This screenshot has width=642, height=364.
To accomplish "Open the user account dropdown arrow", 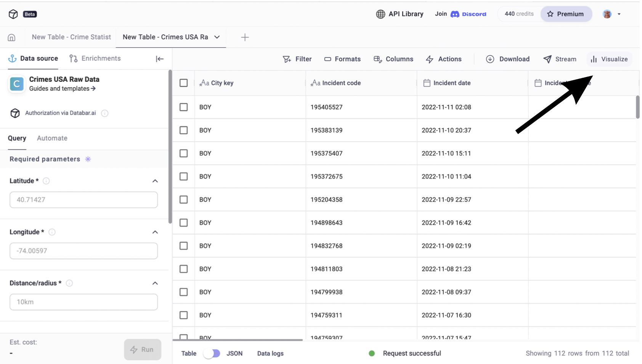I will pos(619,14).
